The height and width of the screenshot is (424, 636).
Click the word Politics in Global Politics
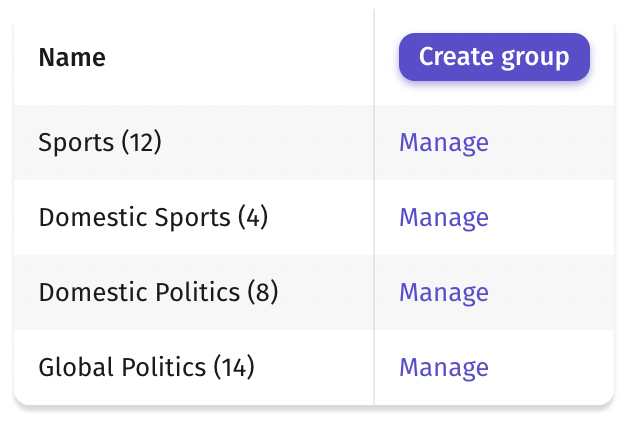(164, 367)
